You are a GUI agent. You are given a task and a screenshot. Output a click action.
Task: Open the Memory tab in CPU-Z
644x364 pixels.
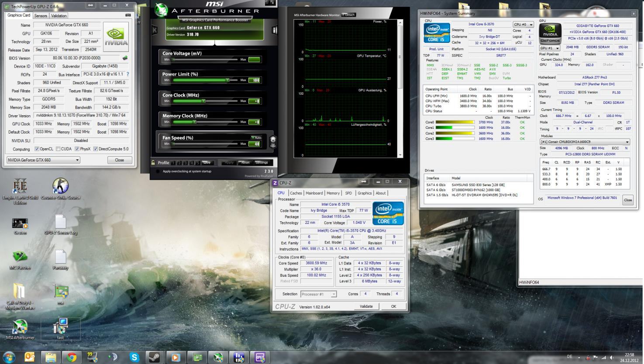(333, 193)
